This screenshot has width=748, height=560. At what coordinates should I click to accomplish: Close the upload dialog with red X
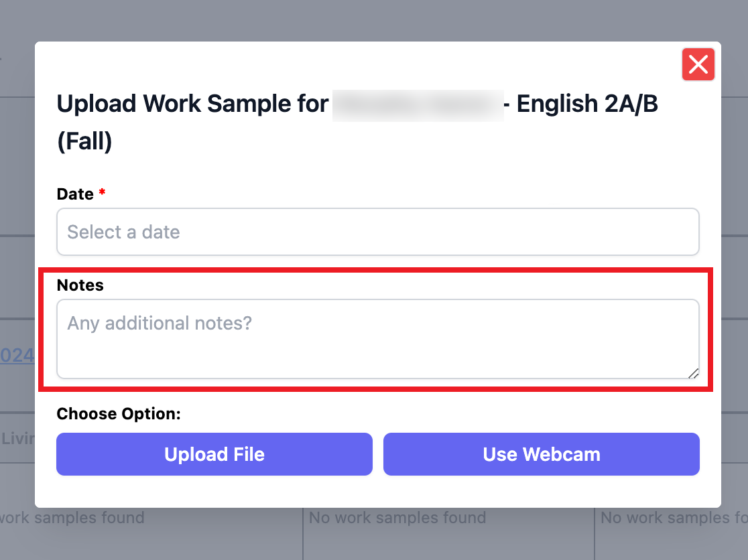click(698, 65)
